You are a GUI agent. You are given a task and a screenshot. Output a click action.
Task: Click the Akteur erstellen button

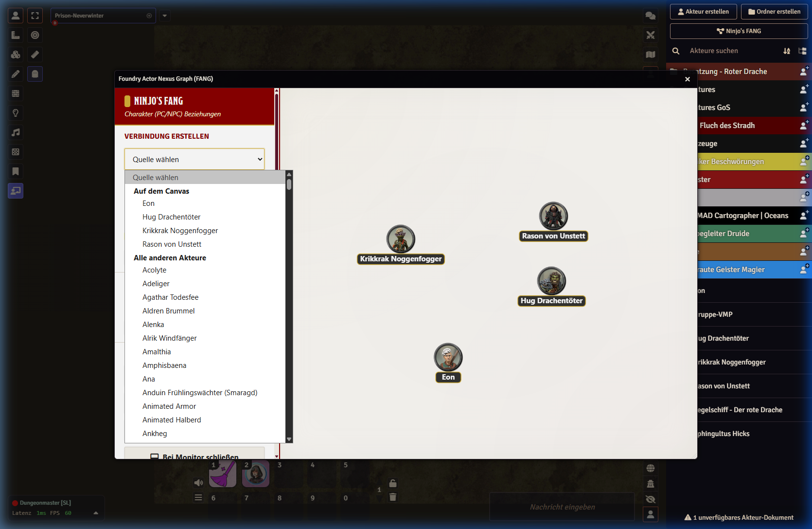click(703, 12)
